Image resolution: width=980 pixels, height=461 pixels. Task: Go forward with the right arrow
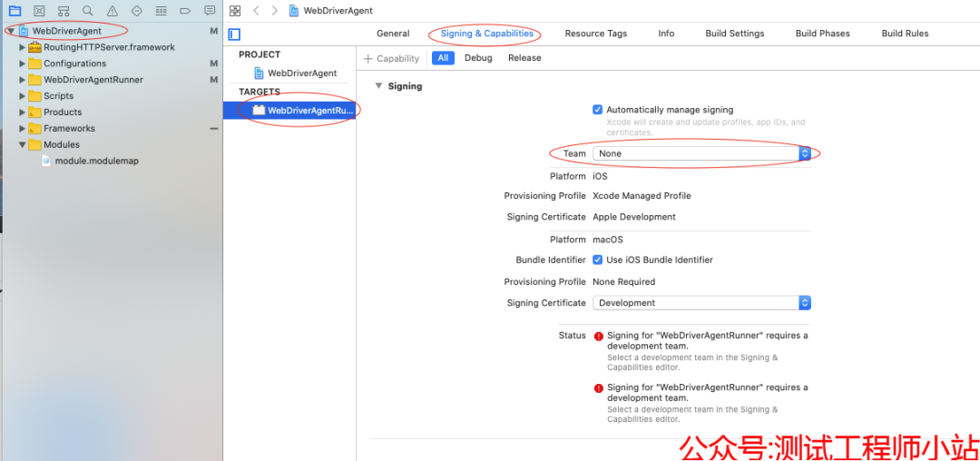[274, 11]
